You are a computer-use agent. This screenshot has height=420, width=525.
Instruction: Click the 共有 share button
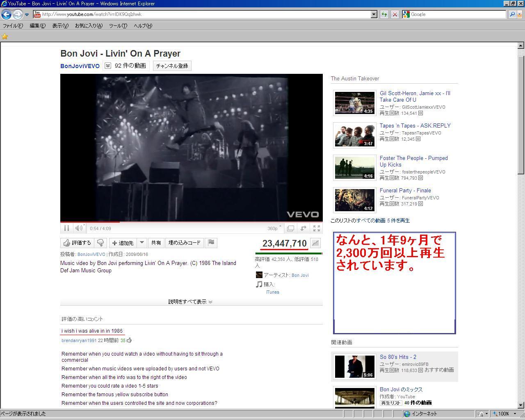tap(156, 243)
